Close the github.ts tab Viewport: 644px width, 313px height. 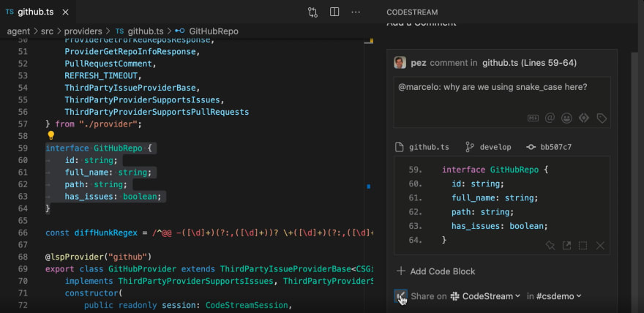(x=65, y=12)
